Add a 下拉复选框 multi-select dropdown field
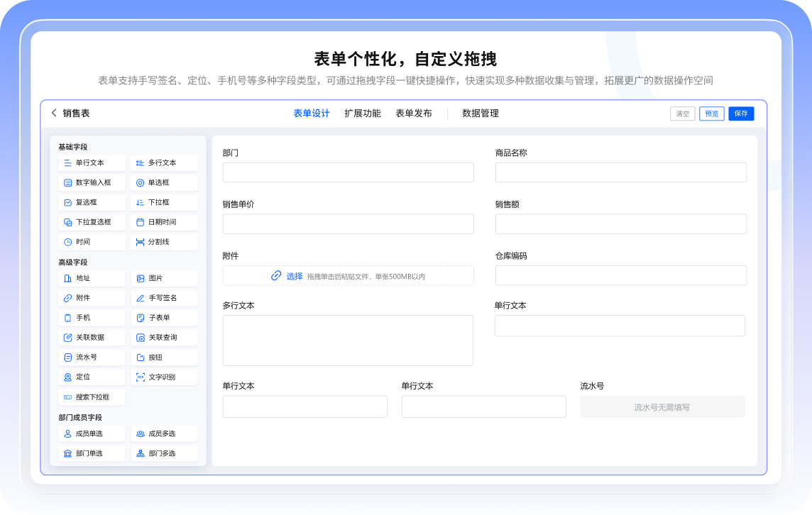Screen dimensions: 812x515 [x=91, y=221]
